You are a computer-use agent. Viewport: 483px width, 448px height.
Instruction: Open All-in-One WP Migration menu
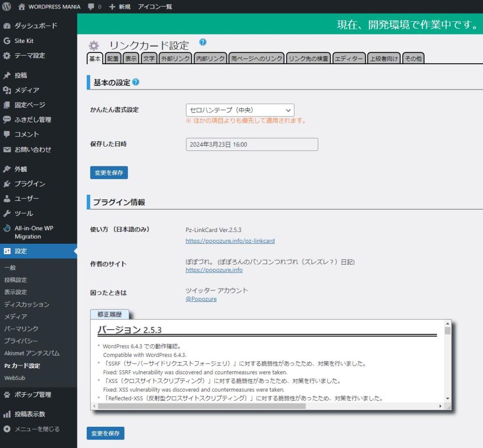(33, 232)
